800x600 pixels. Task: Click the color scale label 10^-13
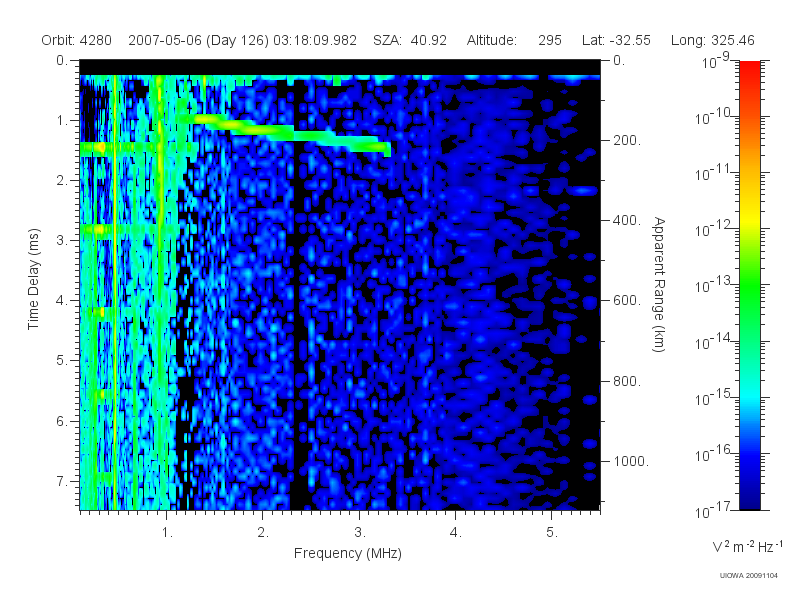tap(712, 285)
